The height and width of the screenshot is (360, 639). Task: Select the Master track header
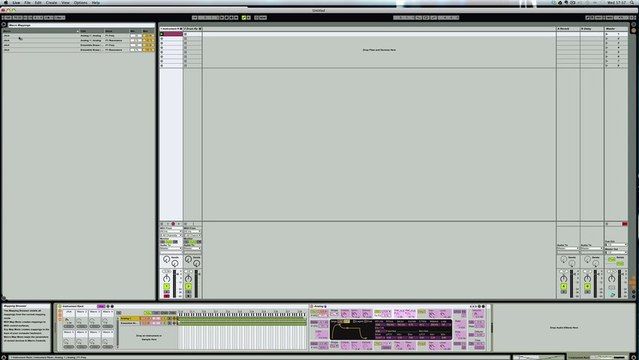point(616,29)
